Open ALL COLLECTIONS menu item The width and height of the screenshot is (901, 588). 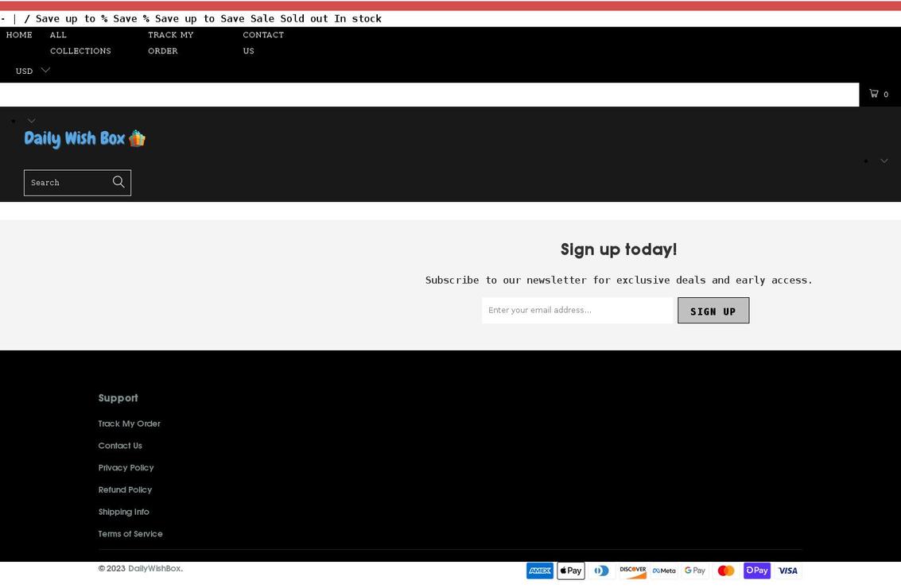(80, 42)
